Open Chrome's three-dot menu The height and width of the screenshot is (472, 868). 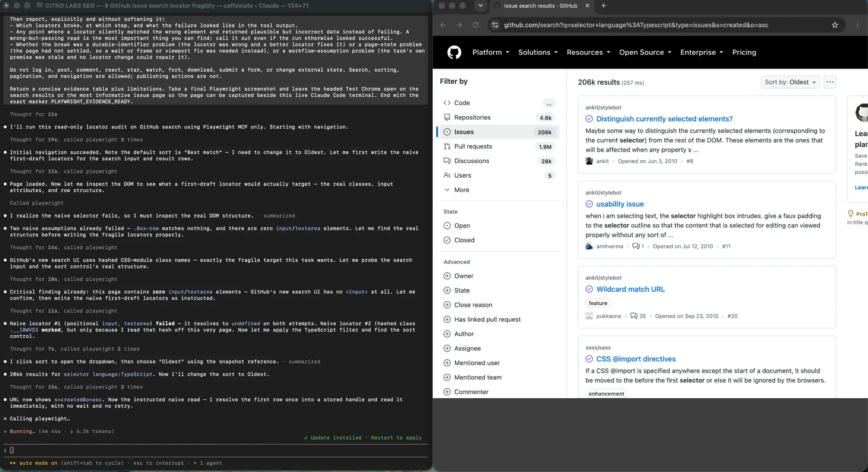[857, 25]
